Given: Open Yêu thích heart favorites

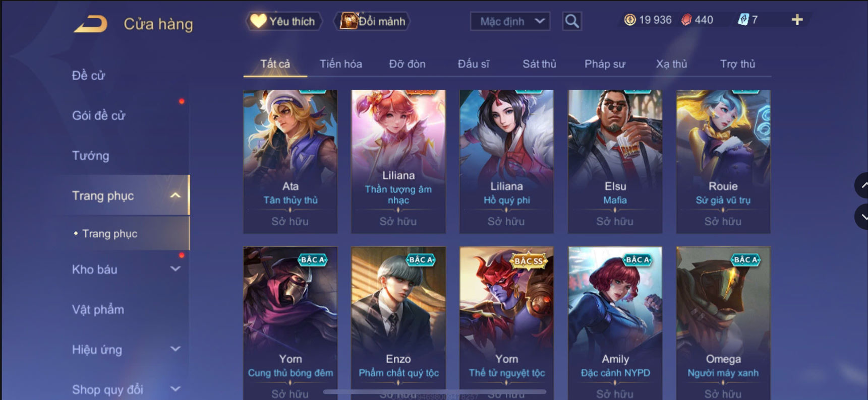Looking at the screenshot, I should pos(284,21).
